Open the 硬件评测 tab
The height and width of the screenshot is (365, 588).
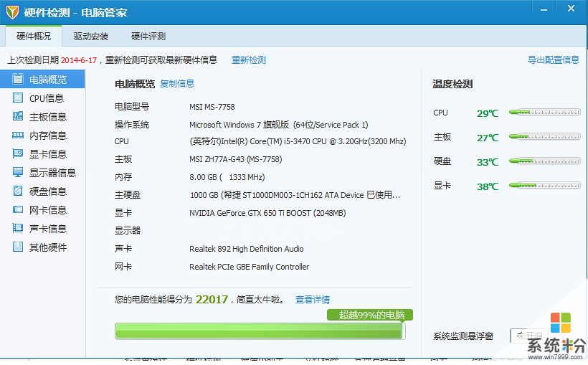tap(148, 37)
